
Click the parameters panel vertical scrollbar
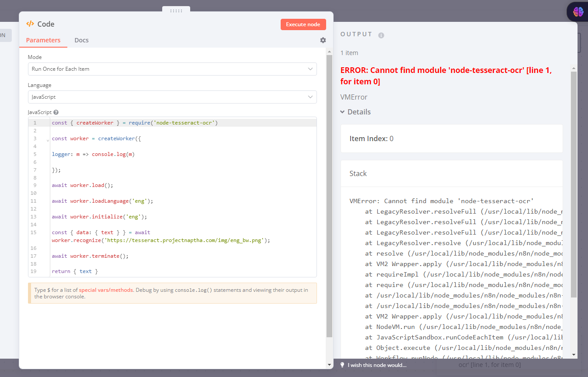pos(330,197)
